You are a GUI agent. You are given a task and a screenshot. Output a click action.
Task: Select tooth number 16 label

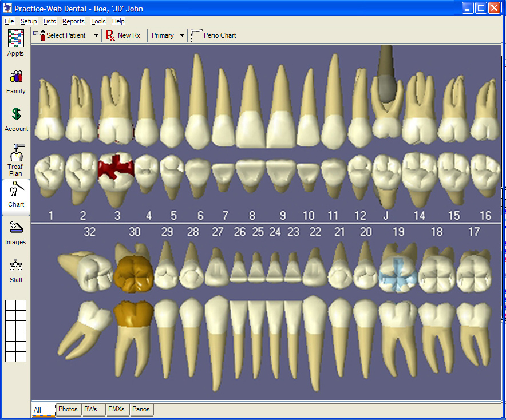tap(485, 216)
